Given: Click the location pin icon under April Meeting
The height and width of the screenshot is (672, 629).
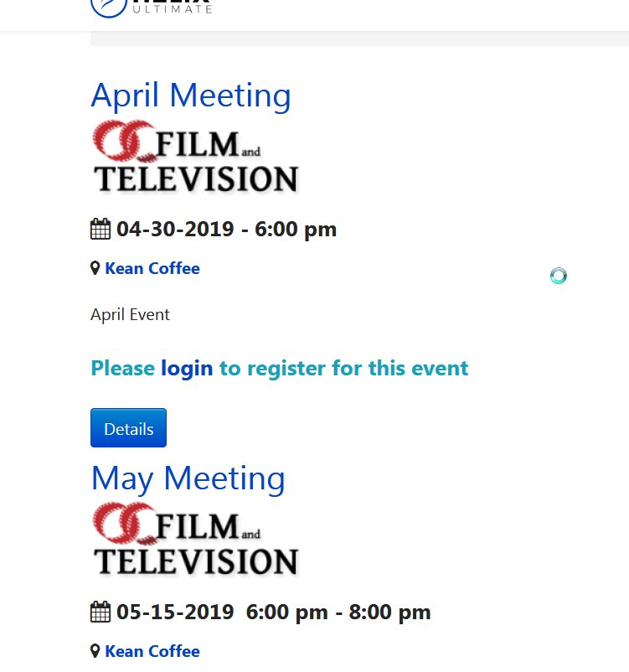Looking at the screenshot, I should (95, 268).
